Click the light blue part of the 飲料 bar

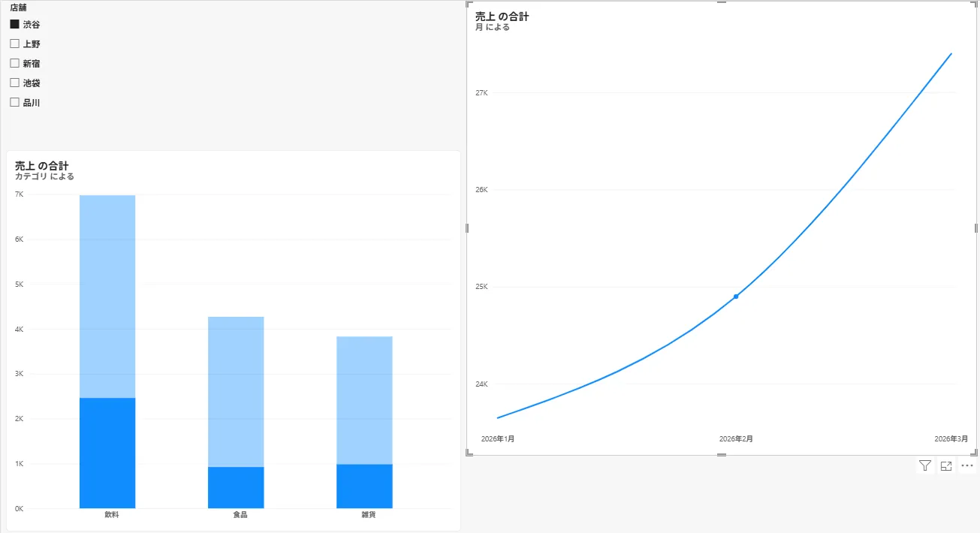pos(107,297)
